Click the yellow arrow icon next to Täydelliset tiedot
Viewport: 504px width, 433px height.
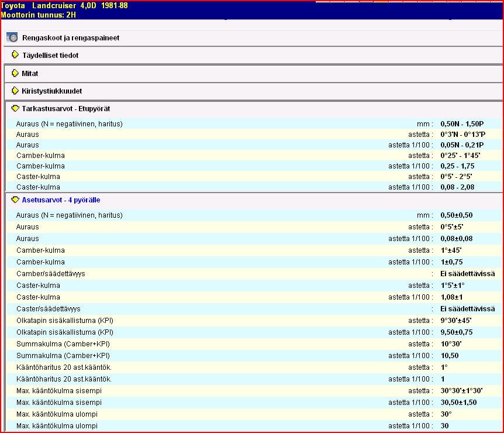(x=15, y=55)
